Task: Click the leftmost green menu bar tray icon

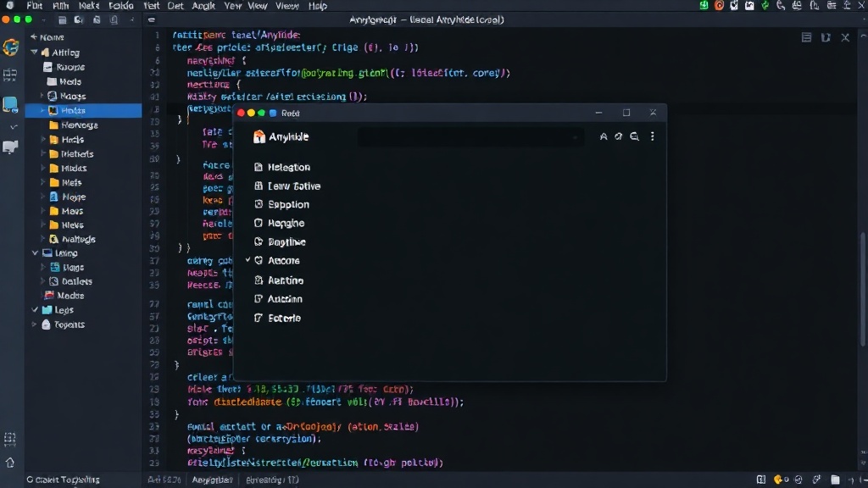Action: [704, 6]
